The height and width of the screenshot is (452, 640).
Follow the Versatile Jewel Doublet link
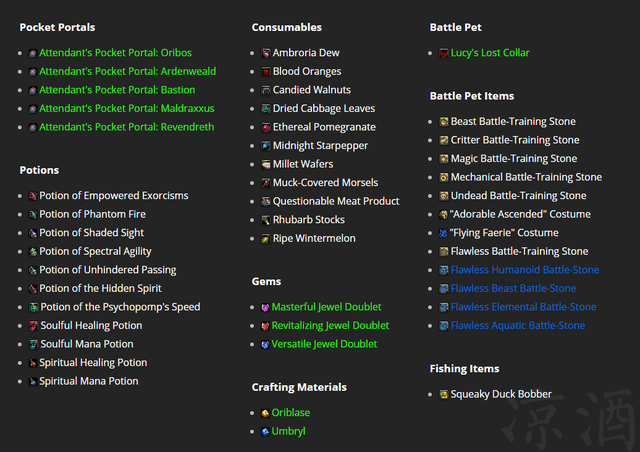pyautogui.click(x=324, y=345)
